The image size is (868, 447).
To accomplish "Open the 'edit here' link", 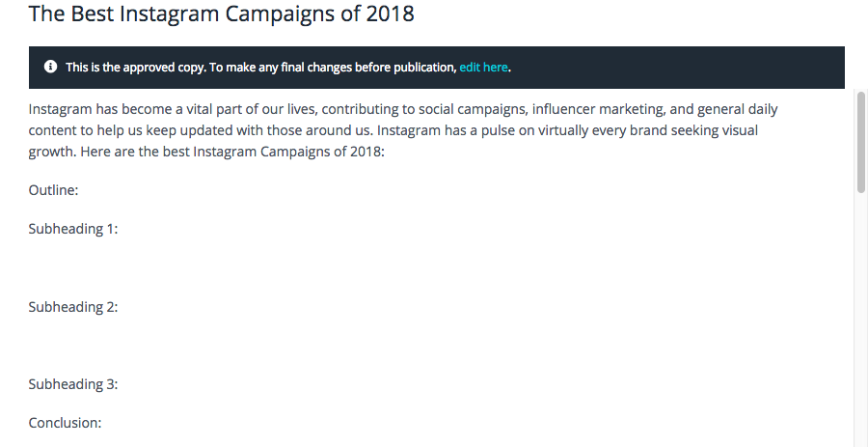I will pyautogui.click(x=483, y=68).
